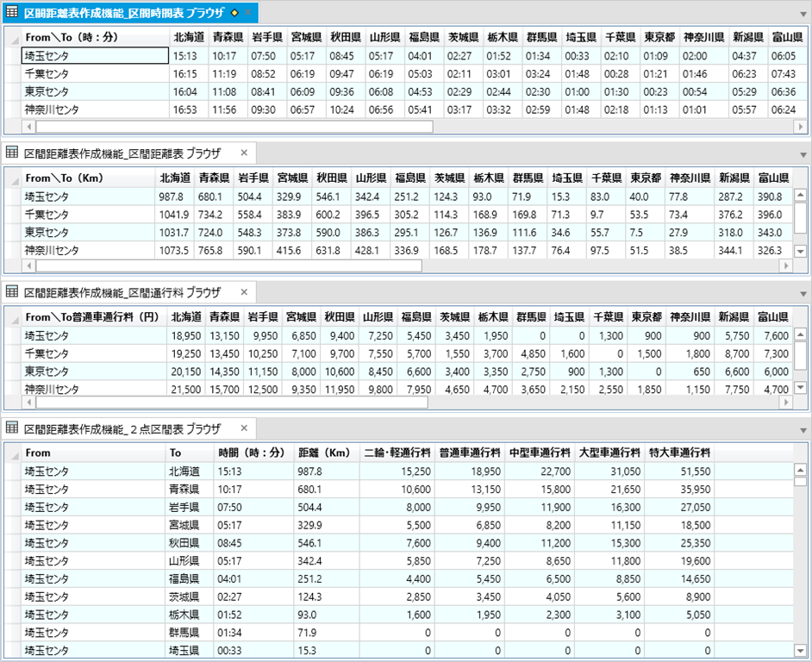Click the 16:53 cell in 区間時間表
Viewport: 812px width, 662px height.
tap(189, 109)
